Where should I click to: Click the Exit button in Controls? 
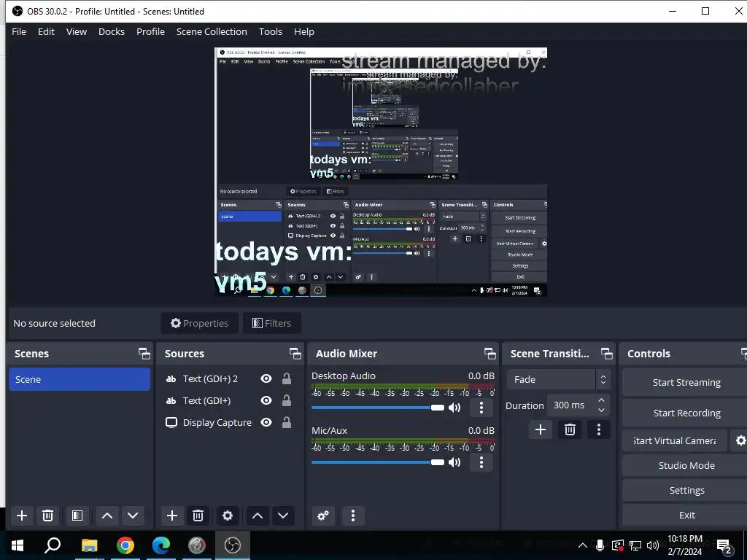point(686,515)
